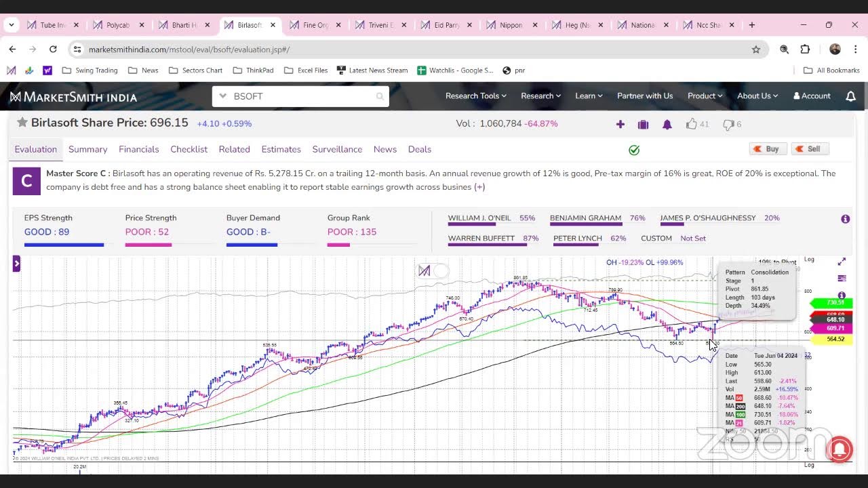
Task: Switch to Polycab browser tab
Action: point(119,25)
